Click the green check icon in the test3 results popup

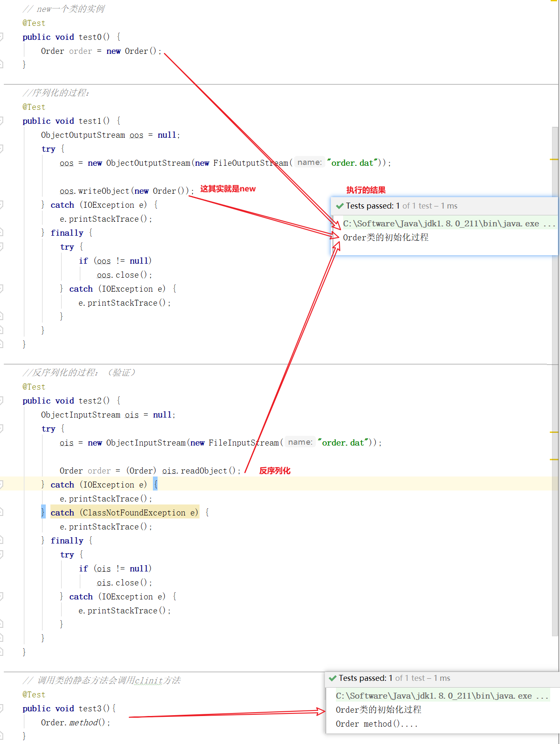[333, 678]
